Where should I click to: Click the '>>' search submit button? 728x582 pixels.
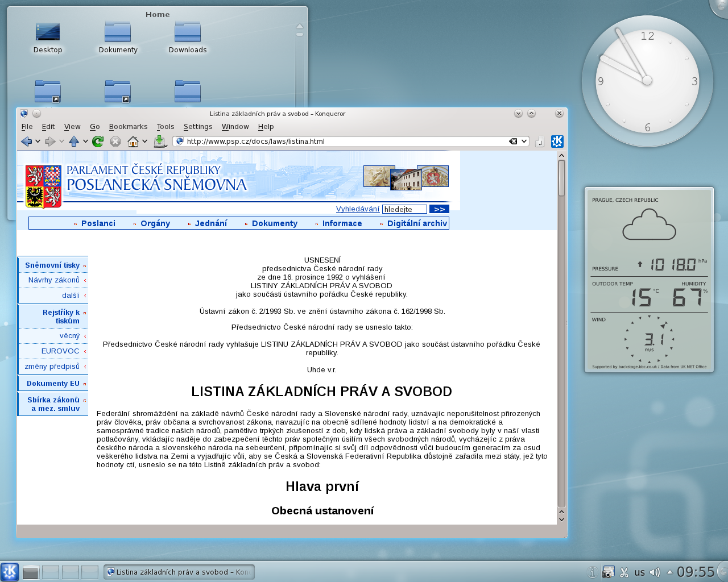pyautogui.click(x=439, y=209)
